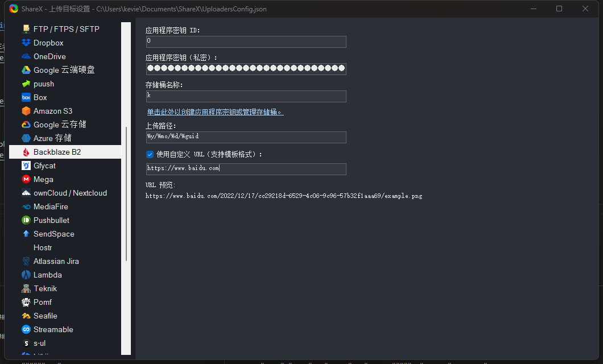Viewport: 603px width, 364px height.
Task: Click the Dropbox icon in uploader list
Action: [26, 43]
